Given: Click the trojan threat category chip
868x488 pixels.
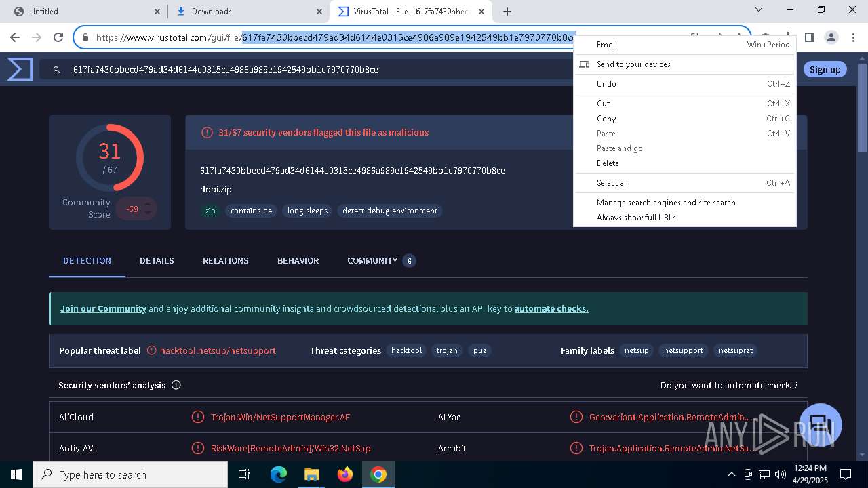Looking at the screenshot, I should [x=447, y=350].
